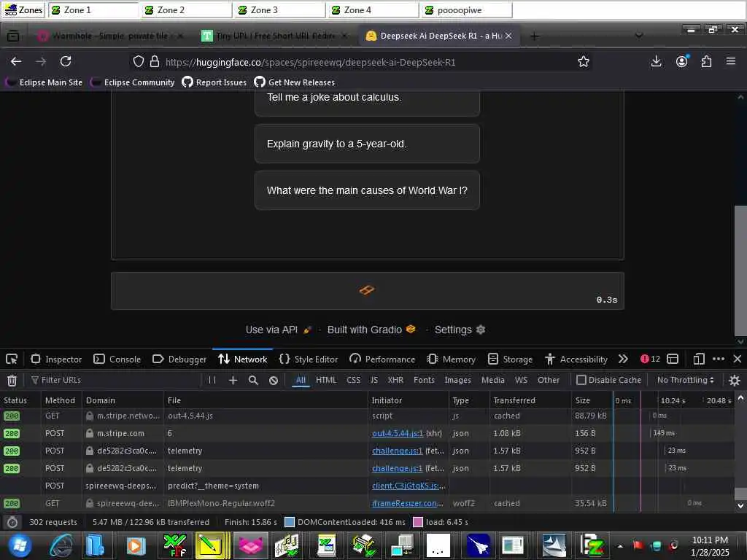Open network settings gear icon
Viewport: 747px width, 560px height.
click(734, 380)
